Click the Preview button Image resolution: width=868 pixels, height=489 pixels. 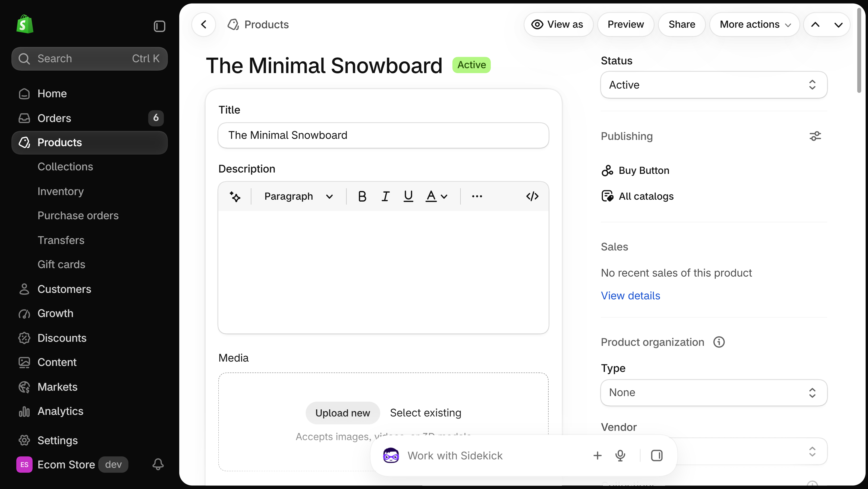pyautogui.click(x=625, y=24)
